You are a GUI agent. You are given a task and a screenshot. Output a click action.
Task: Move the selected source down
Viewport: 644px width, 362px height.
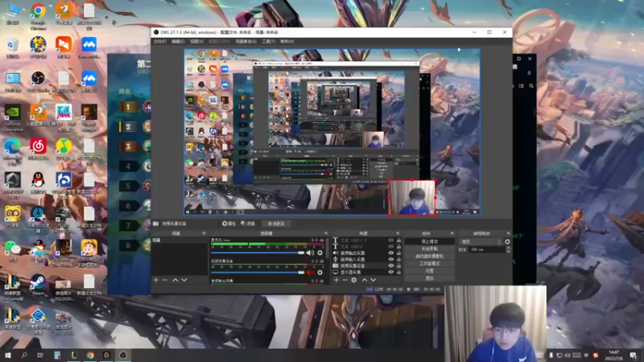coord(373,280)
